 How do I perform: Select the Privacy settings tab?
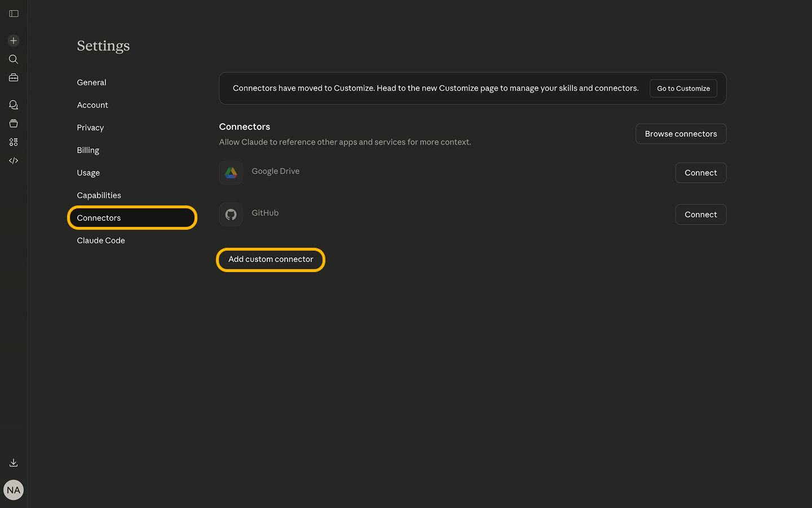pyautogui.click(x=90, y=128)
